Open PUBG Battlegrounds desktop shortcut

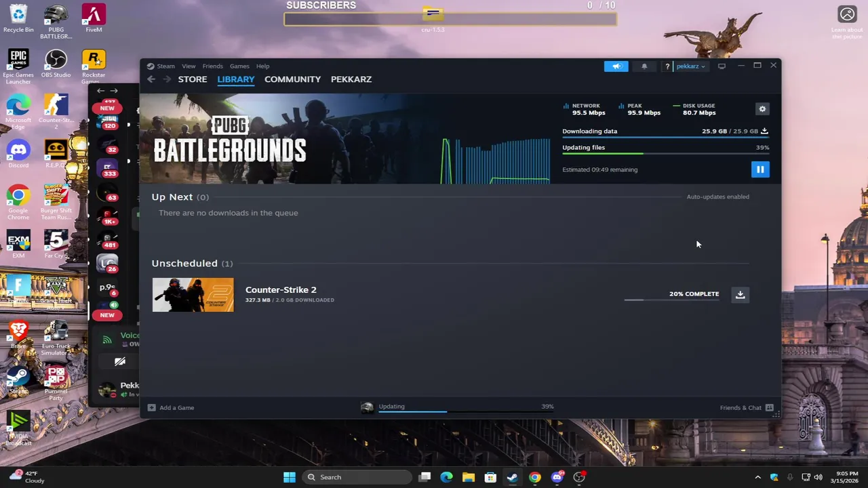(x=56, y=22)
